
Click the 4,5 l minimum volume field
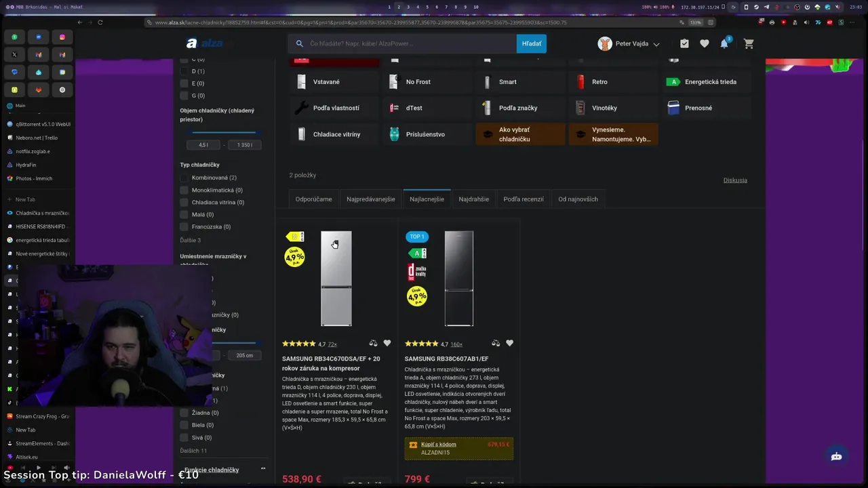click(203, 145)
